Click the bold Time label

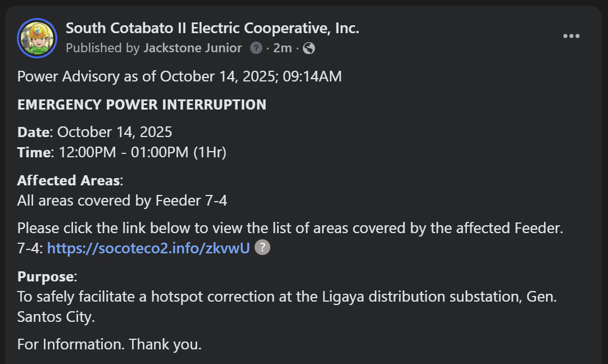pyautogui.click(x=34, y=152)
